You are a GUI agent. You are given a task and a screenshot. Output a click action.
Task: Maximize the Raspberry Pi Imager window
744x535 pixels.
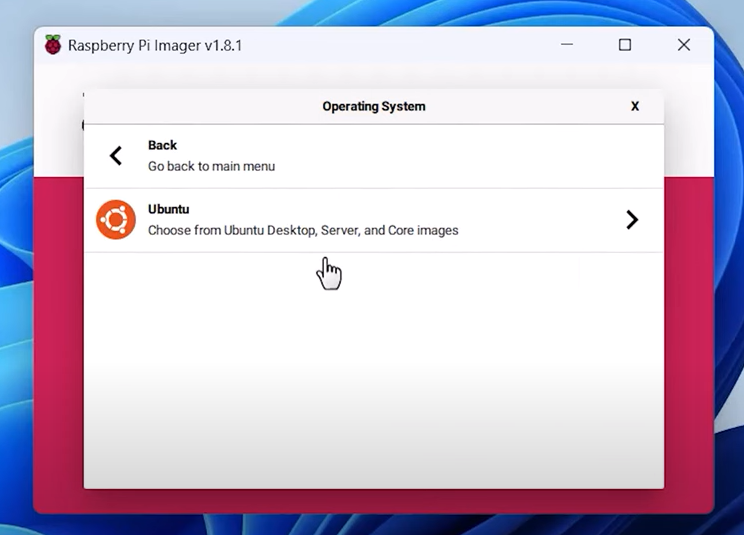(x=625, y=45)
